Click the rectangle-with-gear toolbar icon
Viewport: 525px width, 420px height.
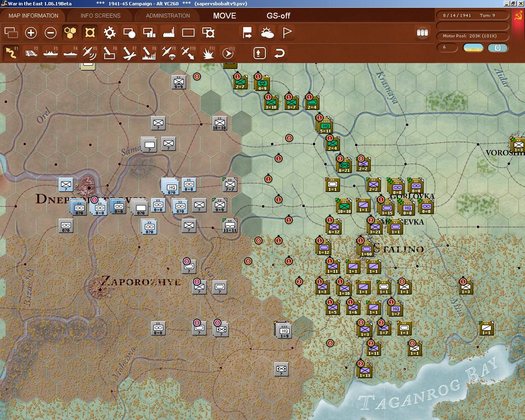point(208,32)
